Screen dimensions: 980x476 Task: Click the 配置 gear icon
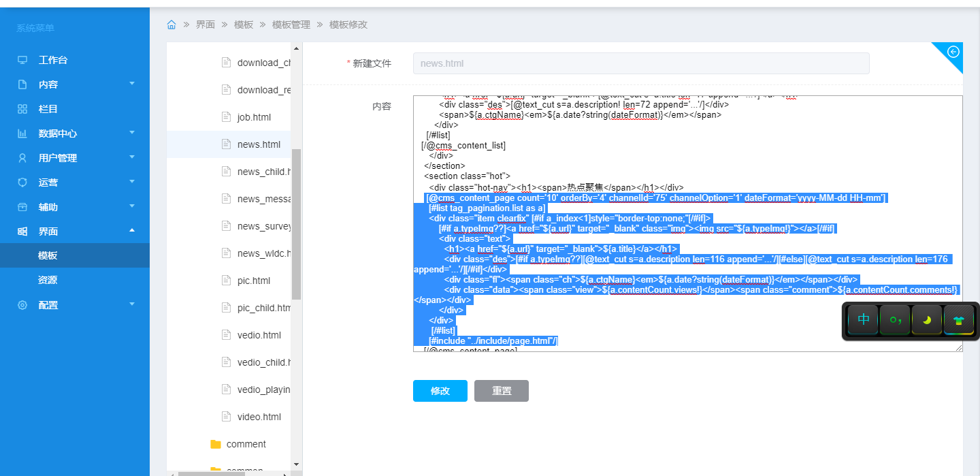click(22, 305)
